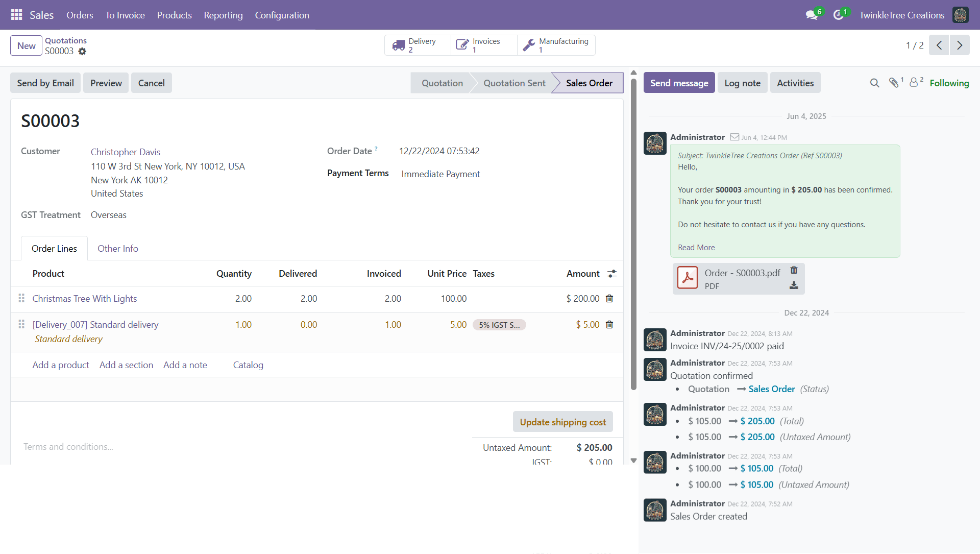The height and width of the screenshot is (554, 980).
Task: Open the Orders menu
Action: click(x=80, y=15)
